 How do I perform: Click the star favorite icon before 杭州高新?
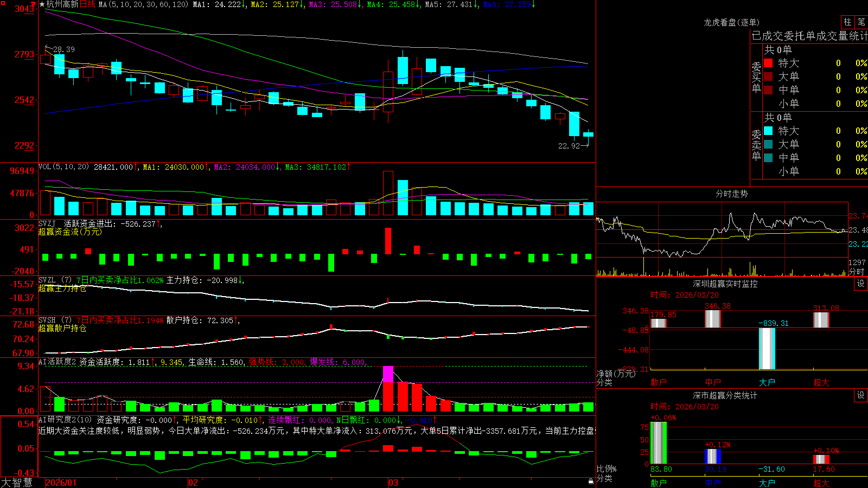click(x=42, y=4)
